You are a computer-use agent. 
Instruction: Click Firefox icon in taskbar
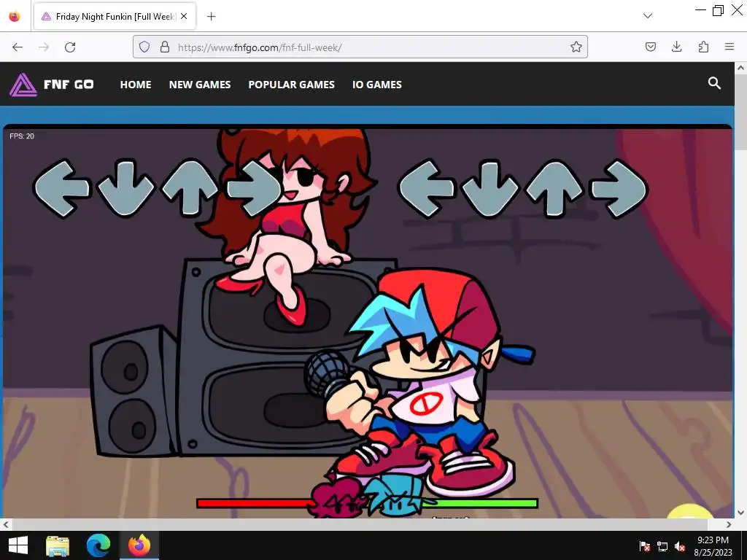click(x=139, y=545)
